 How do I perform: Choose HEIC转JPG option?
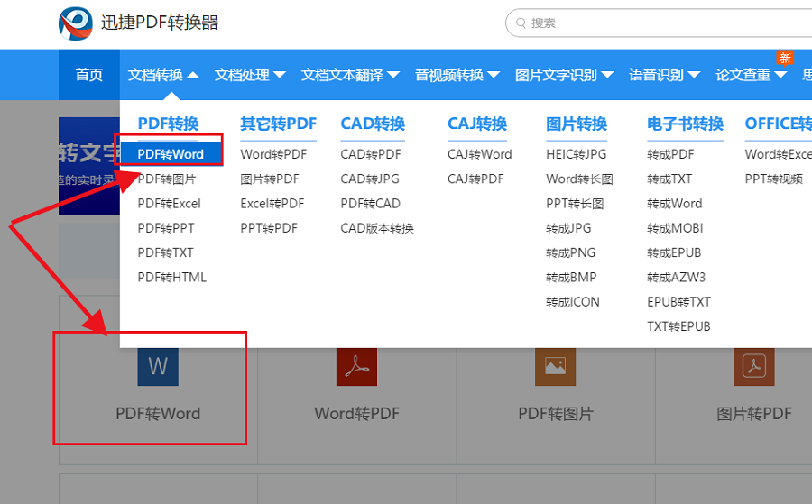[576, 154]
